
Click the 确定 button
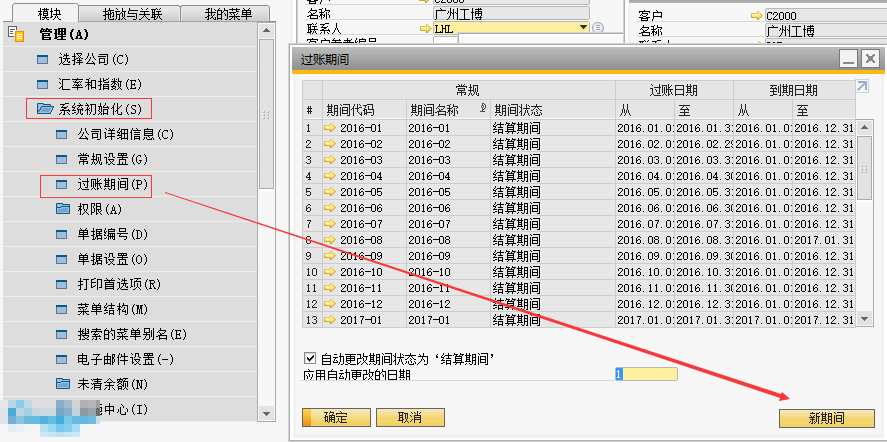(x=336, y=418)
